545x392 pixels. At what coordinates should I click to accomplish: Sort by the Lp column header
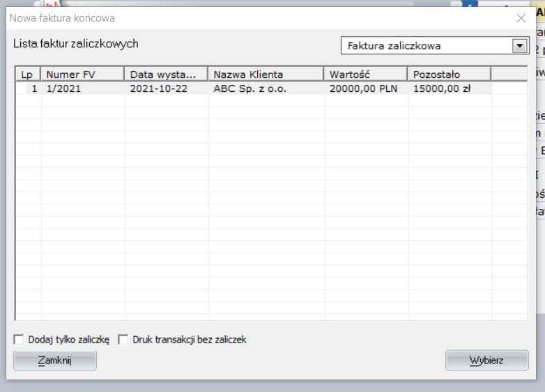pos(28,75)
